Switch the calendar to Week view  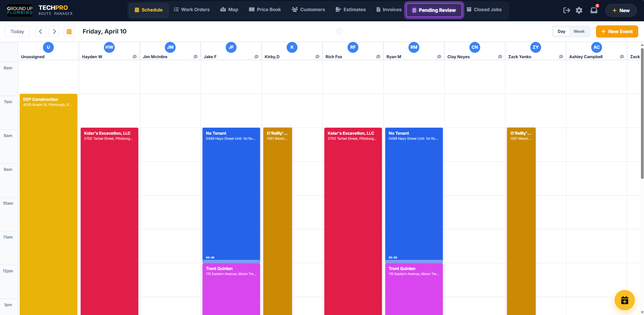(x=579, y=31)
